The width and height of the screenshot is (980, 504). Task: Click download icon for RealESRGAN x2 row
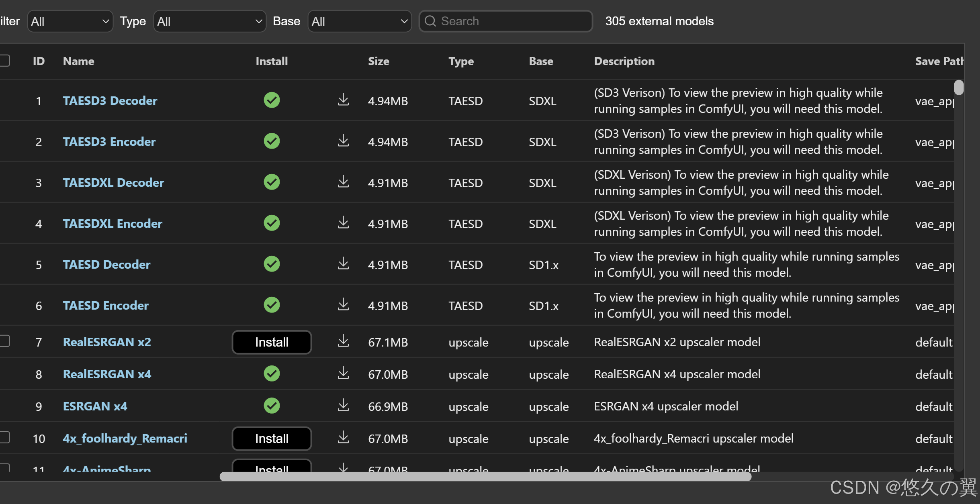[x=343, y=341]
